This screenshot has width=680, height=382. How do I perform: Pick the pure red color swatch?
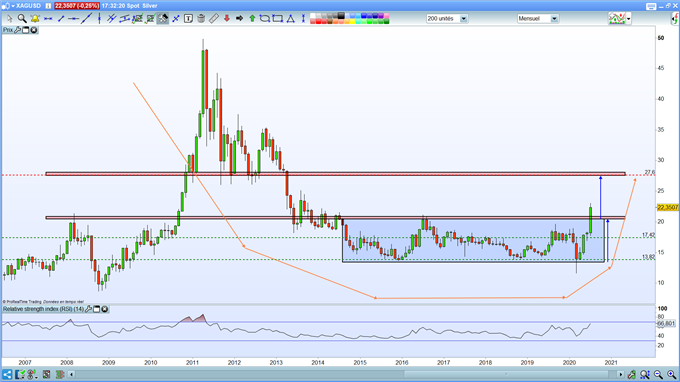coord(318,21)
